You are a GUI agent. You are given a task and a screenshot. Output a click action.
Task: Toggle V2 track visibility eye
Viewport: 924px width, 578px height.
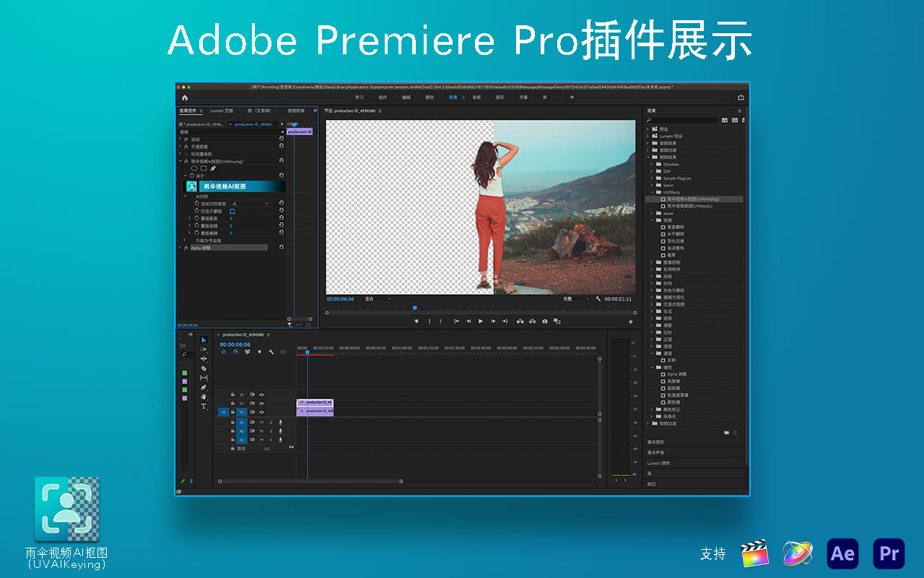click(x=261, y=403)
